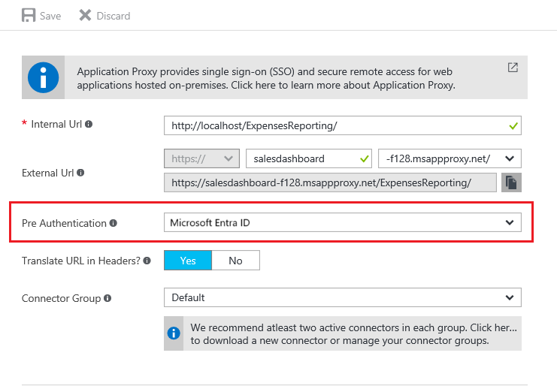Open the Pre Authentication dropdown

pos(343,223)
